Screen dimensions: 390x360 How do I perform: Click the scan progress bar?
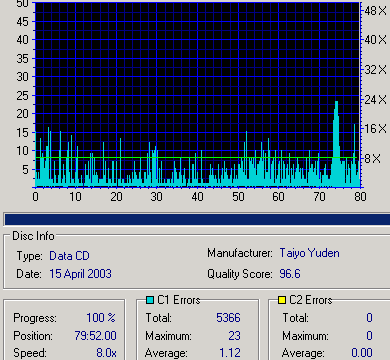point(197,219)
